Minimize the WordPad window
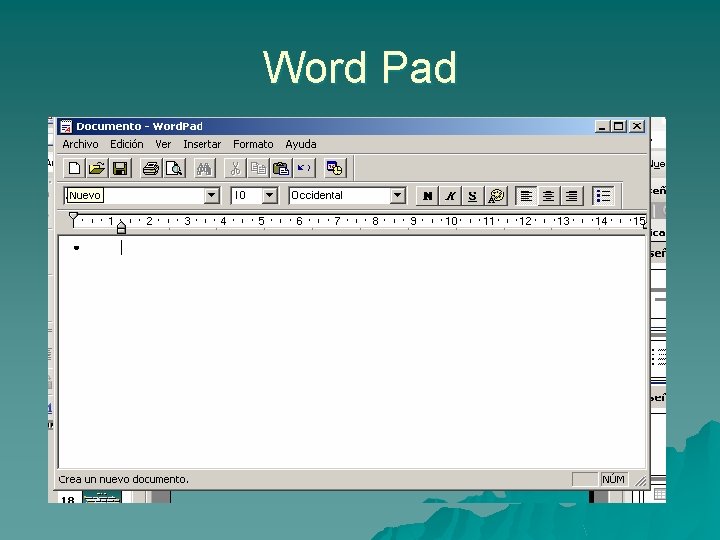The image size is (720, 540). click(x=602, y=126)
